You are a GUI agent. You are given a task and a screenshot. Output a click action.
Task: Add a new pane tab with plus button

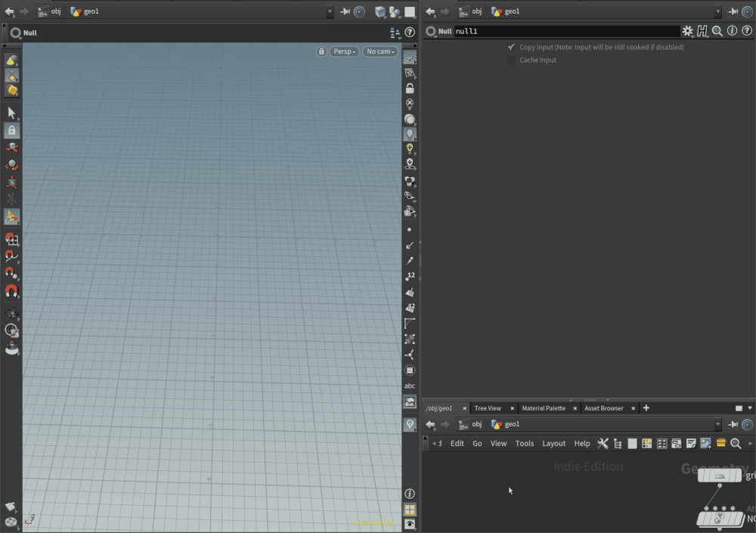pyautogui.click(x=646, y=408)
